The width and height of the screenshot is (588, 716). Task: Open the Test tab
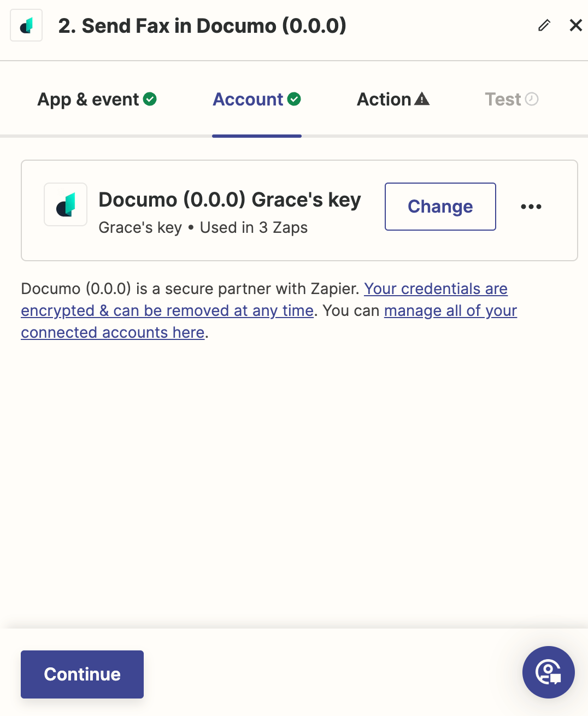pos(511,99)
